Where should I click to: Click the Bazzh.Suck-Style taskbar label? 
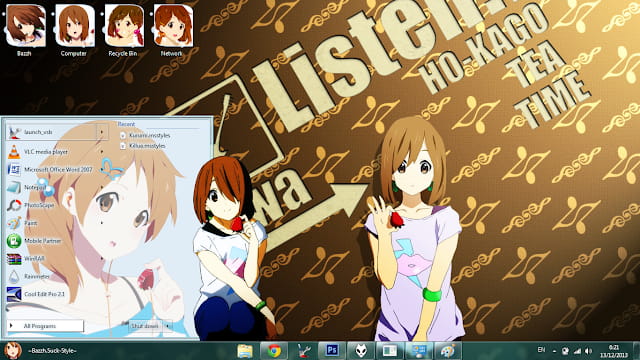coord(52,351)
